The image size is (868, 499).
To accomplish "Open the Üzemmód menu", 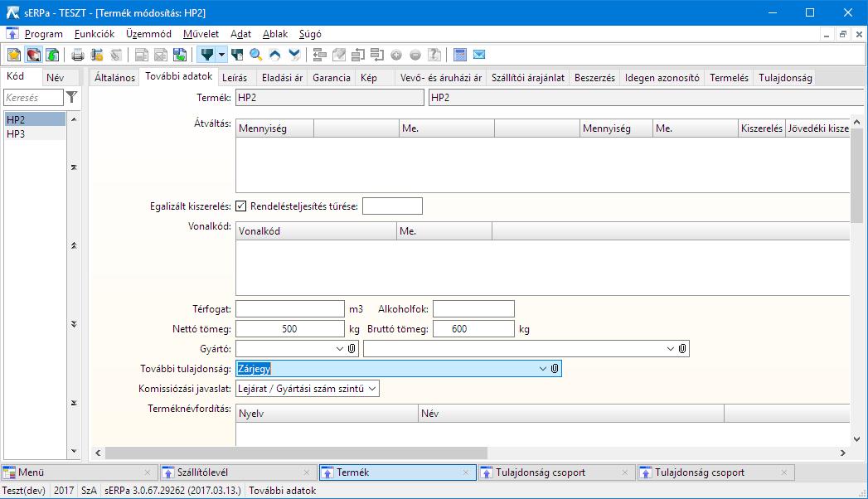I will [x=148, y=34].
